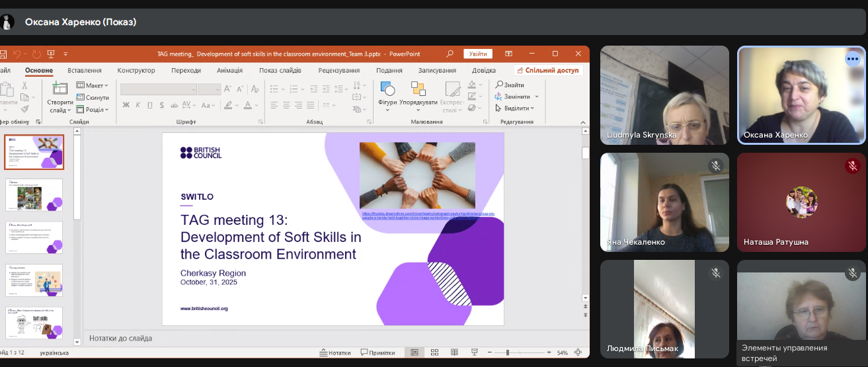Image resolution: width=868 pixels, height=367 pixels.
Task: Click the Увійти sign-in button
Action: [x=478, y=54]
